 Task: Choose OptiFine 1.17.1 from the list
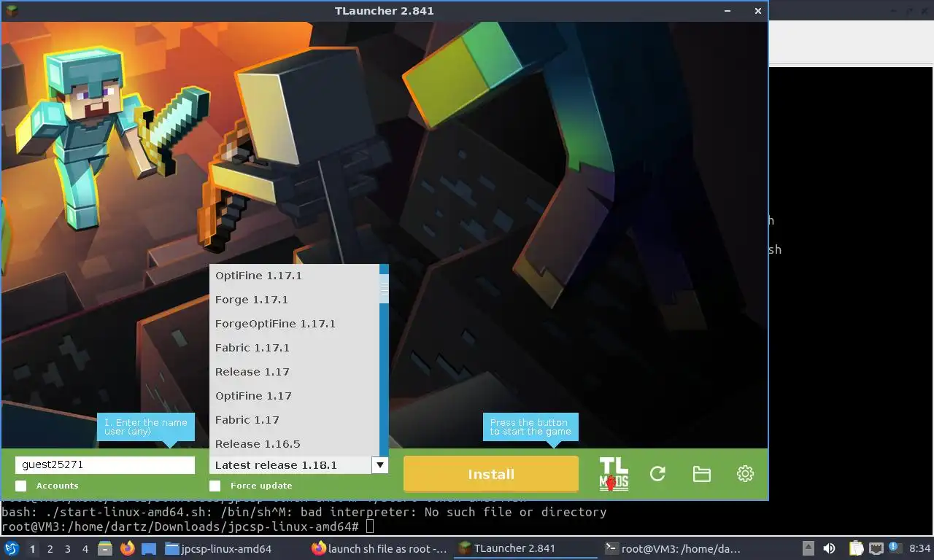(x=294, y=276)
